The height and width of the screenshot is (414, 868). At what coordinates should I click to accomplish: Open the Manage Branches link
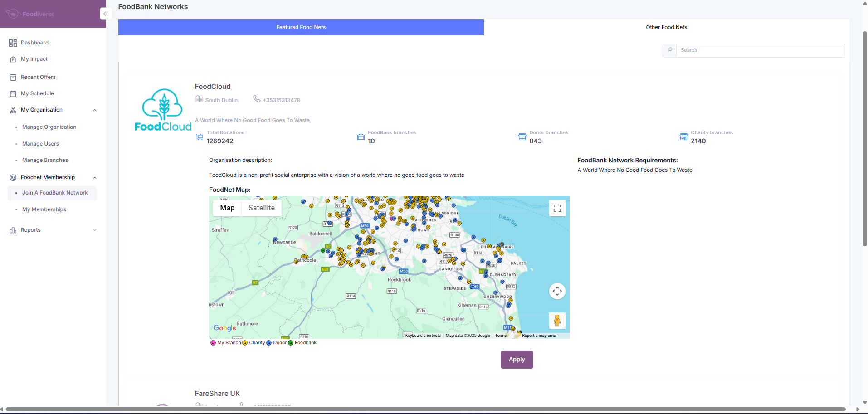(x=45, y=160)
